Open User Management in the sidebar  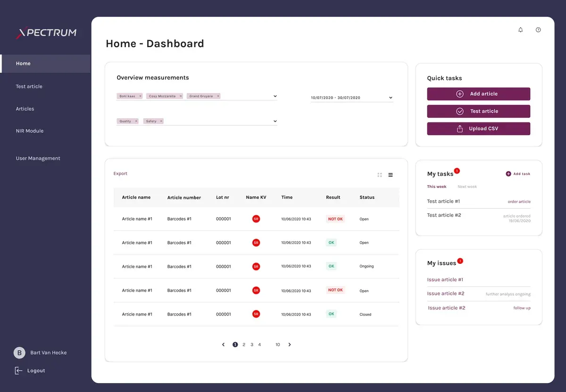click(38, 158)
